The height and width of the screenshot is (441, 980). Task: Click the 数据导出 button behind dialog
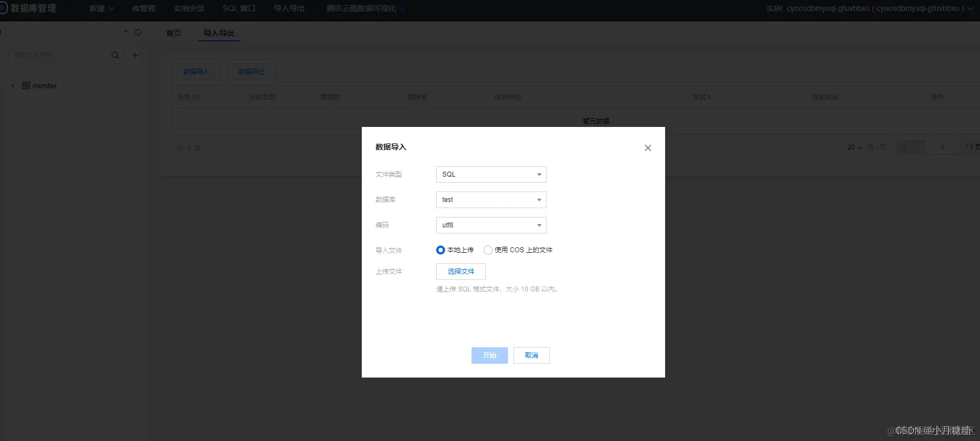point(251,72)
